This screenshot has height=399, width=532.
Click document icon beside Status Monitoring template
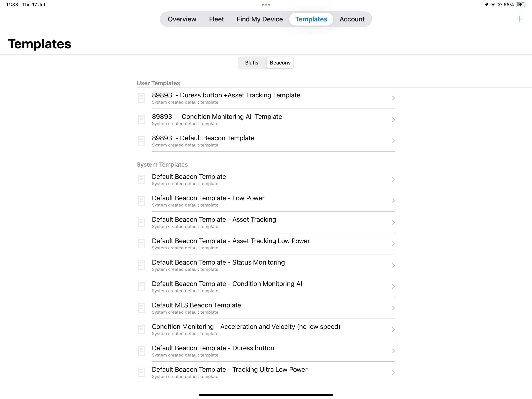(141, 265)
